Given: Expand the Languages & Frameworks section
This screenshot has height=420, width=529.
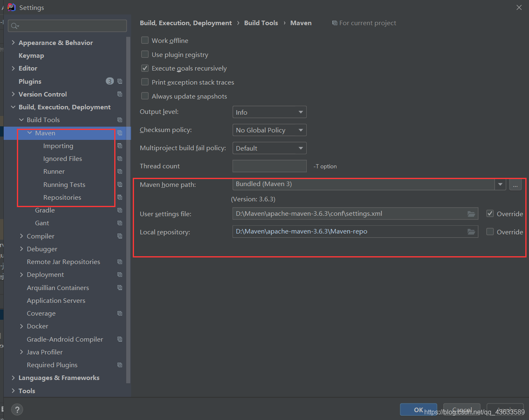Looking at the screenshot, I should coord(13,378).
